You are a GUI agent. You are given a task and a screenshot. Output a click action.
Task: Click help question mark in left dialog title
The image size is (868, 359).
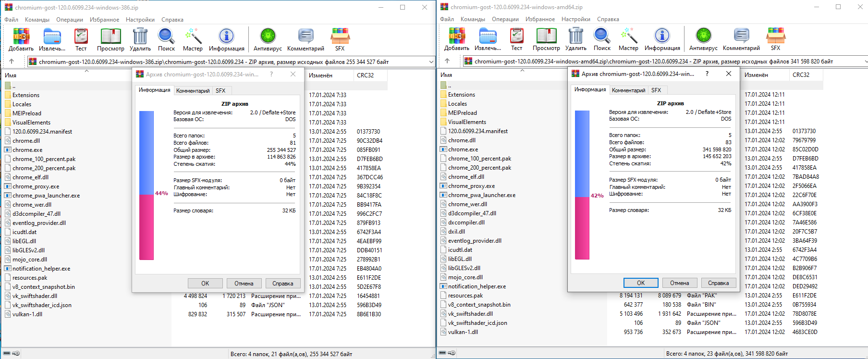pyautogui.click(x=271, y=74)
